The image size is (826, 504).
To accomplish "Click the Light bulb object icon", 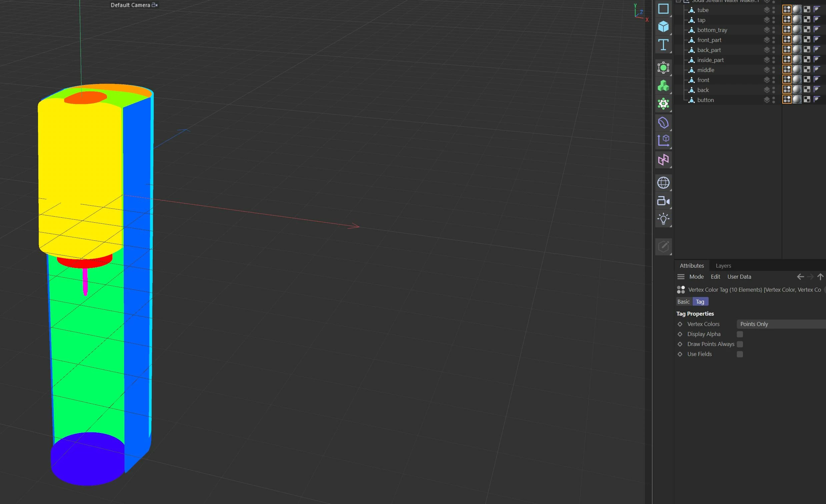I will [663, 219].
